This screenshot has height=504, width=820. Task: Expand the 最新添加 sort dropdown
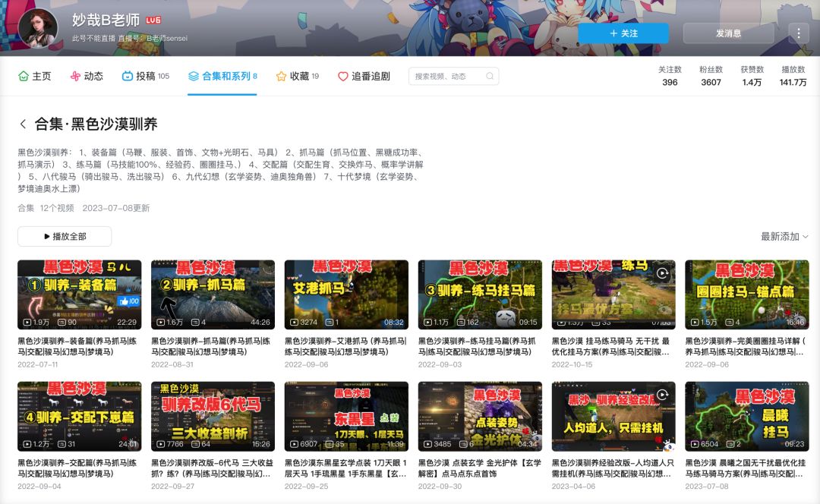[784, 237]
